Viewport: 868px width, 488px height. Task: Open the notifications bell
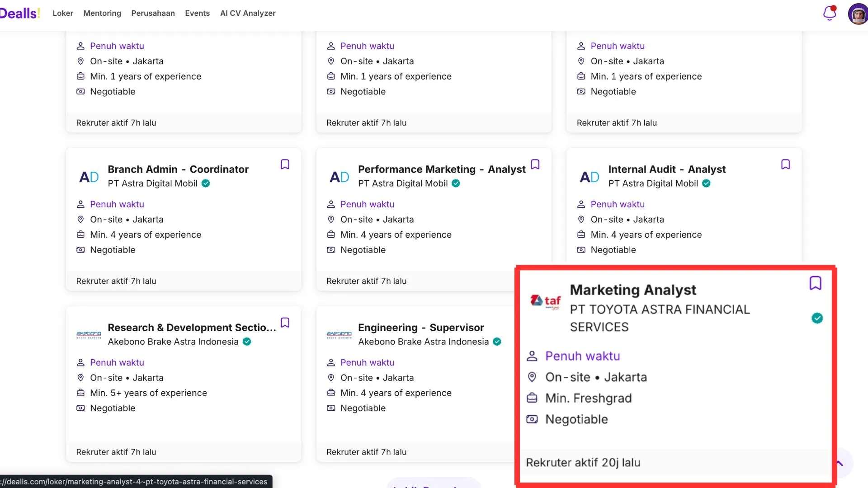click(830, 13)
